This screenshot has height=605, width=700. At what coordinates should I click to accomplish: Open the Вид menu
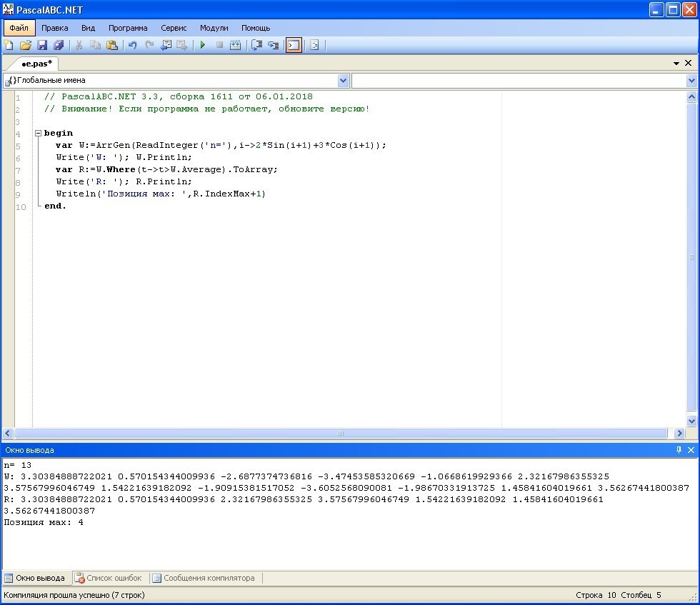tap(88, 28)
